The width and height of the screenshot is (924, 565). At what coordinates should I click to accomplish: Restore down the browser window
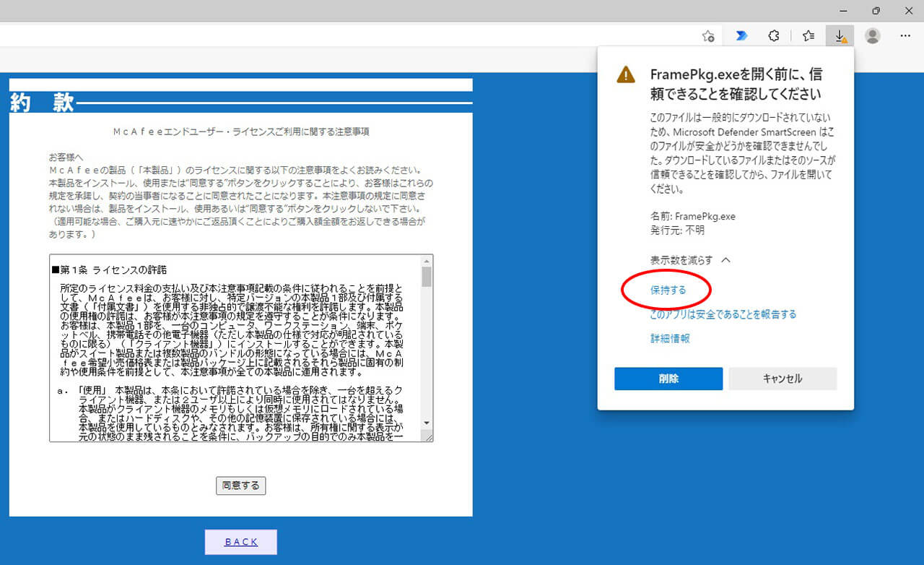(x=876, y=10)
